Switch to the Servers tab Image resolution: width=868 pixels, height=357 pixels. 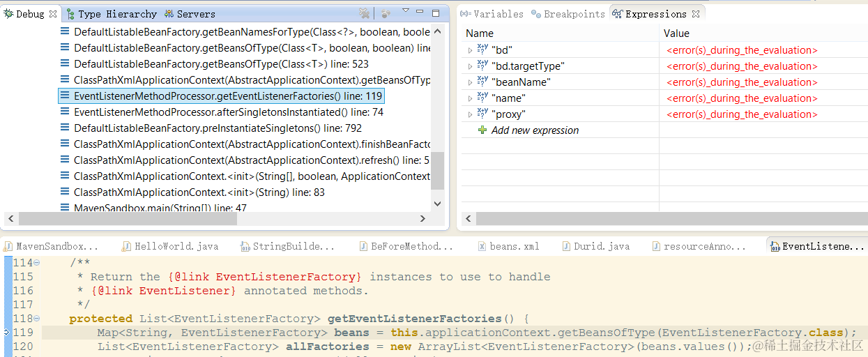pyautogui.click(x=190, y=14)
